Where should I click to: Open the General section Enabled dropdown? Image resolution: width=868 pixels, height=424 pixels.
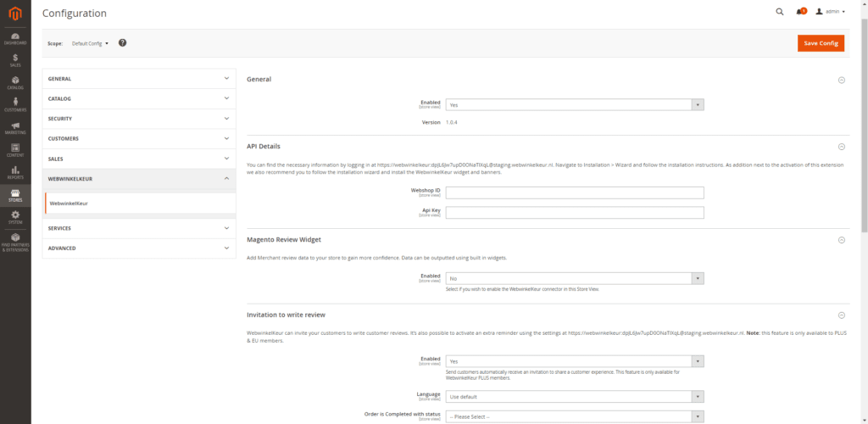coord(575,105)
